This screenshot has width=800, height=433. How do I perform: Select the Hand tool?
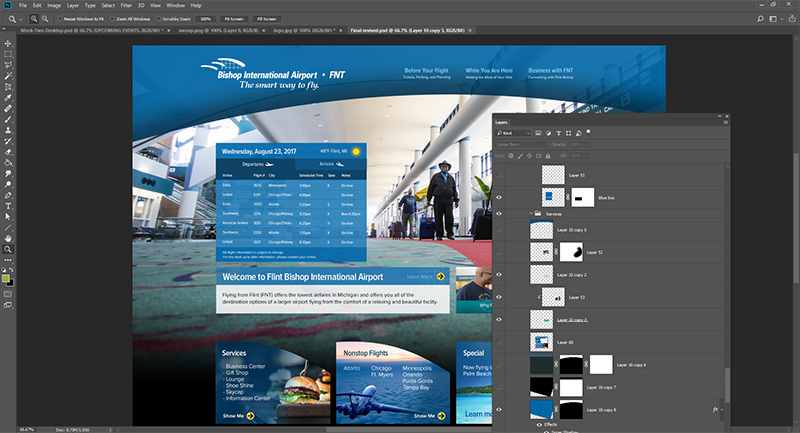(8, 238)
